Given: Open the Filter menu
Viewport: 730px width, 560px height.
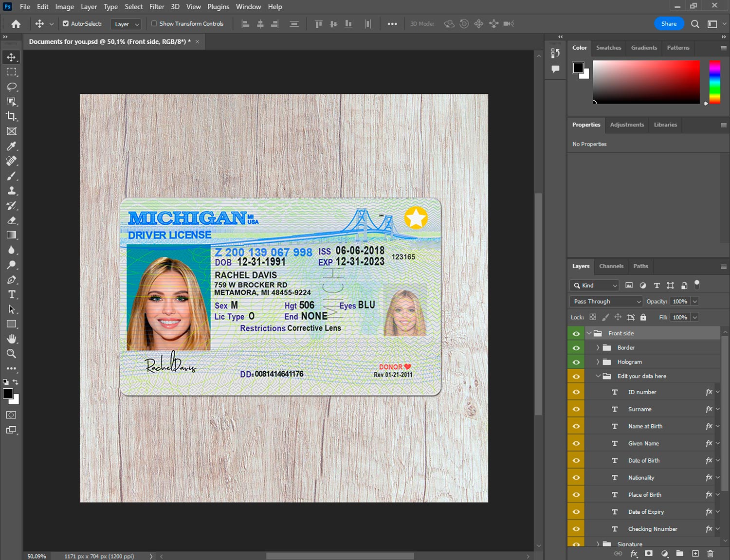Looking at the screenshot, I should pos(157,7).
